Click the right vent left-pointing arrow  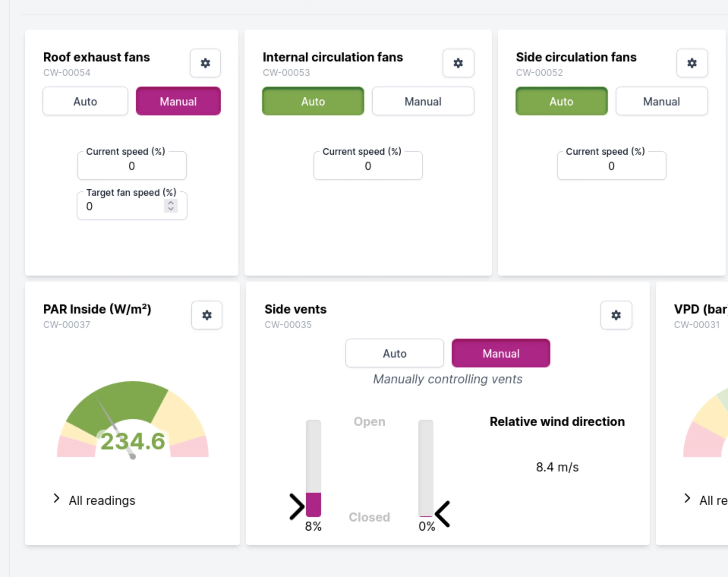pos(443,514)
